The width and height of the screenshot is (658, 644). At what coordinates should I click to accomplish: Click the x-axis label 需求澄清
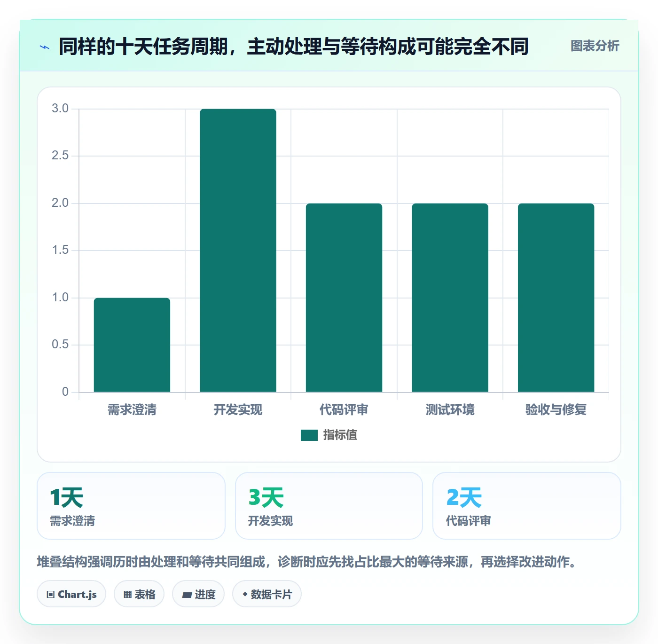132,410
